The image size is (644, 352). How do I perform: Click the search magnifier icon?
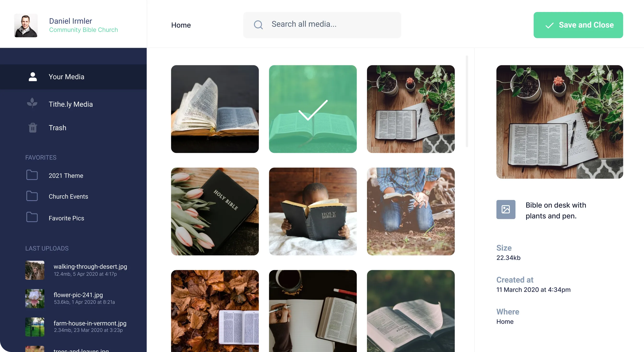(x=259, y=25)
